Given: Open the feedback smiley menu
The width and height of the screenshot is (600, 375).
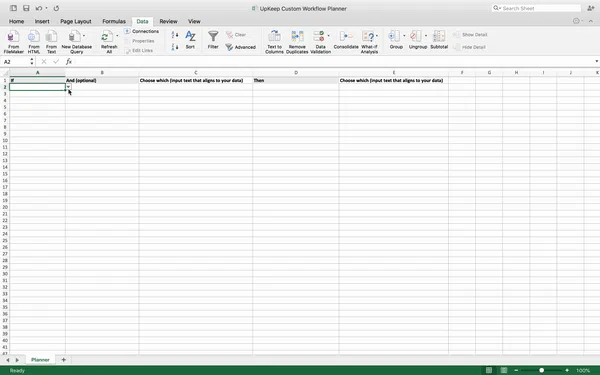Looking at the screenshot, I should pyautogui.click(x=576, y=21).
